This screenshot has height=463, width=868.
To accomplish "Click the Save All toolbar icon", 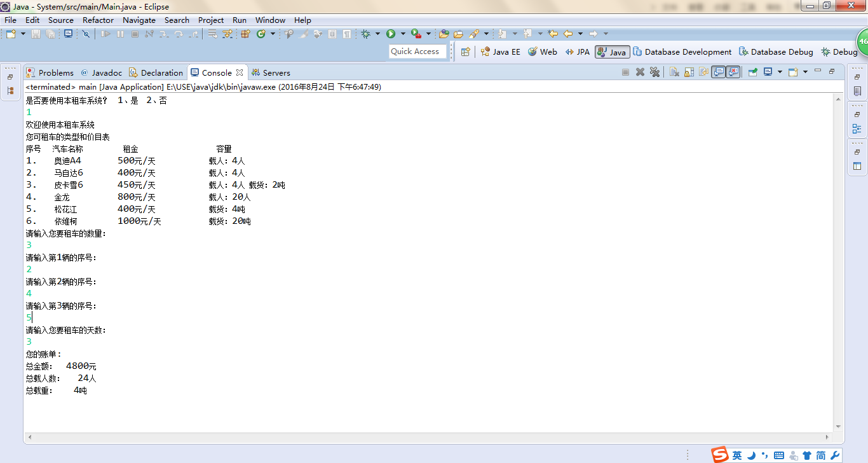I will click(x=50, y=34).
